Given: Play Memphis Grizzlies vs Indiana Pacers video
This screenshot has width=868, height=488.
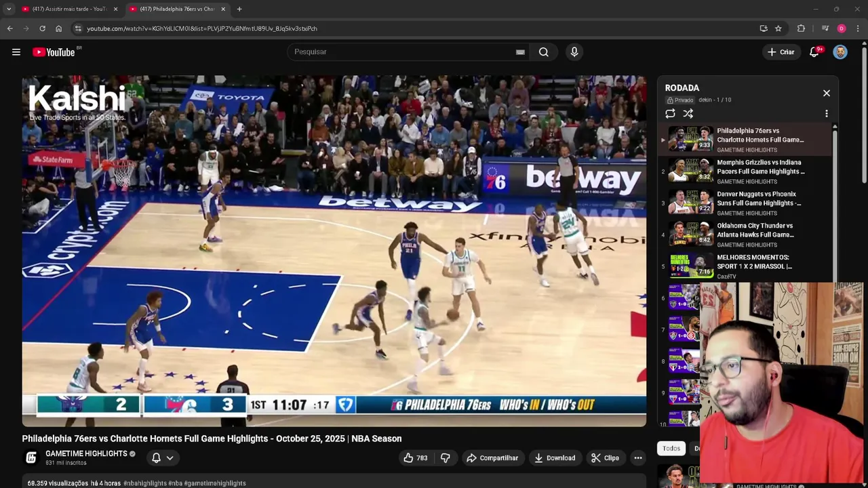Looking at the screenshot, I should click(x=745, y=171).
